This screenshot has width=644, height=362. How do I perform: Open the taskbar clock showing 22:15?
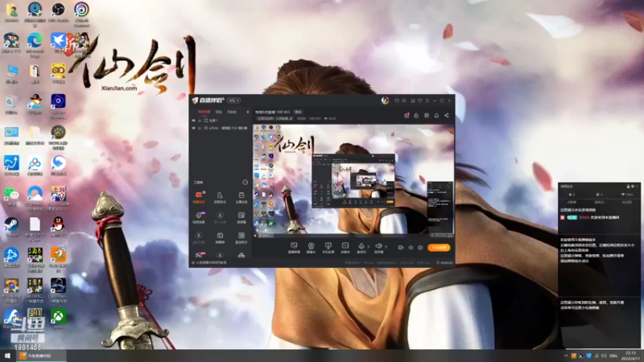631,356
